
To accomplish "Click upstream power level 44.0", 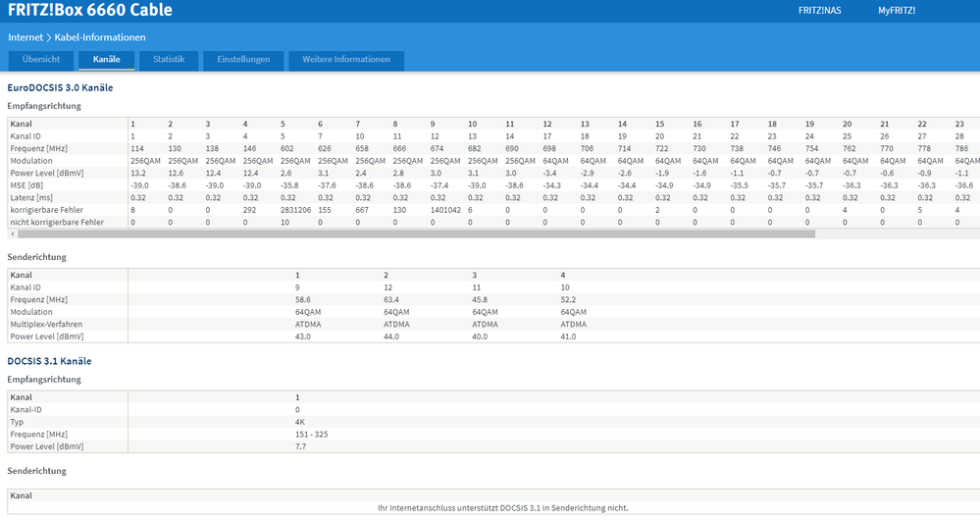I will pos(391,337).
